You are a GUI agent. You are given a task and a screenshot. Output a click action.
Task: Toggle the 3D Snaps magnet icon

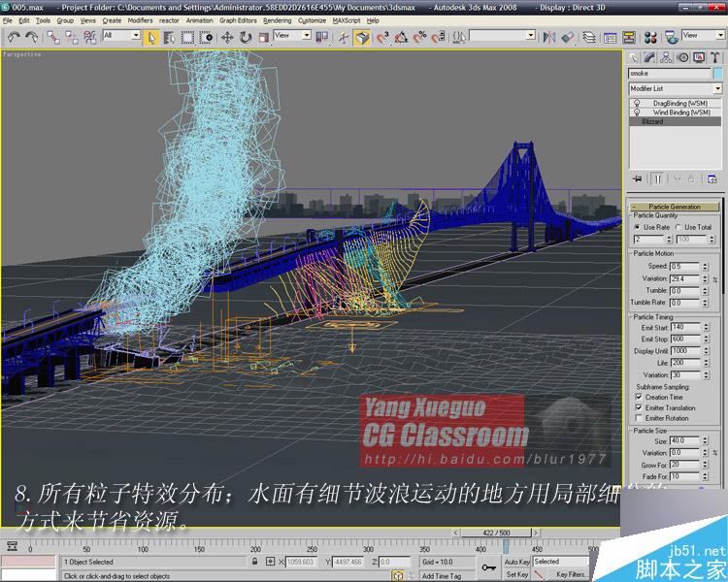tap(382, 38)
